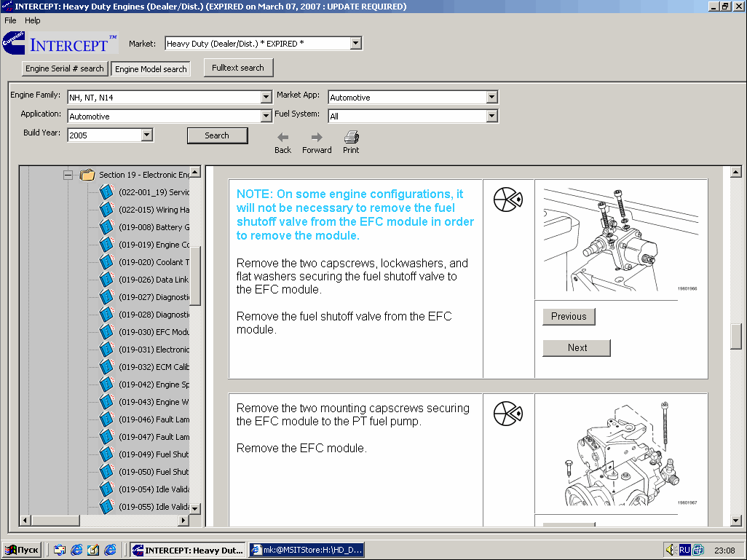Screen dimensions: 747x560
Task: Click the language indicator RU in tray
Action: (x=684, y=550)
